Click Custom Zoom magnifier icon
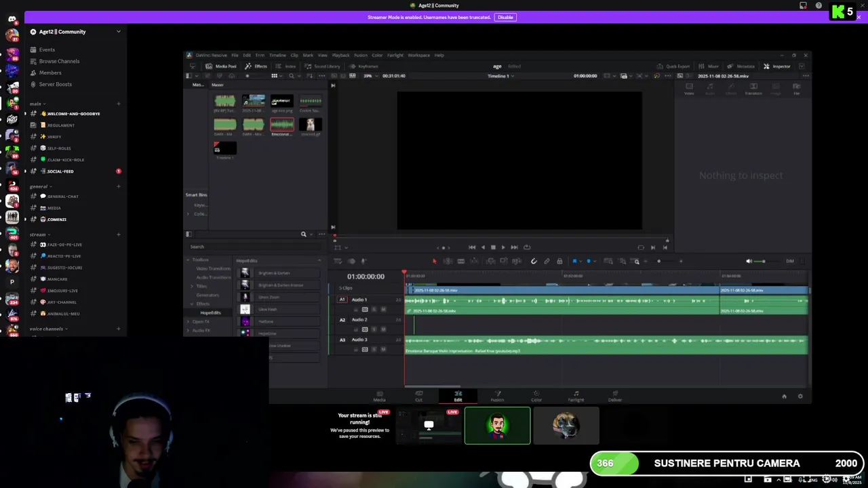868x488 pixels. [x=635, y=261]
